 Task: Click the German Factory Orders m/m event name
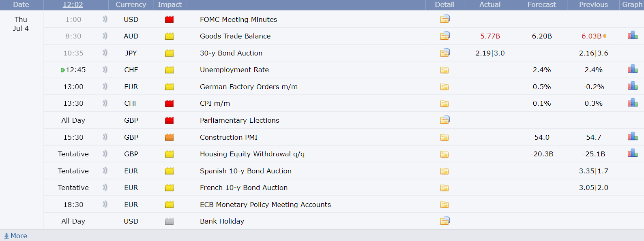249,87
